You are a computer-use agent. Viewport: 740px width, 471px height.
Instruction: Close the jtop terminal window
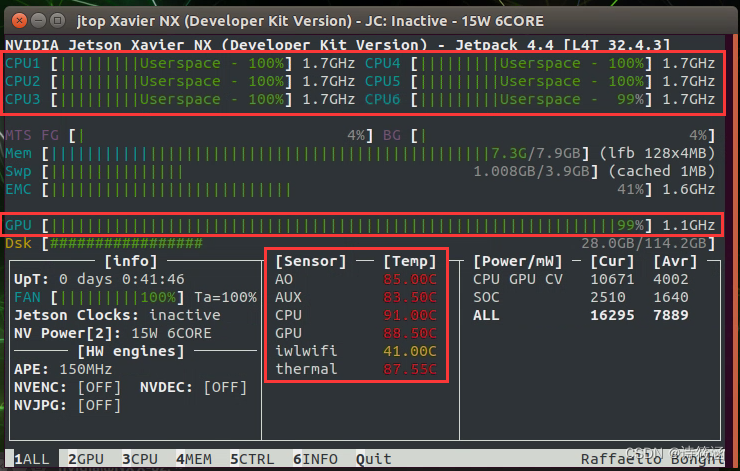[x=19, y=20]
